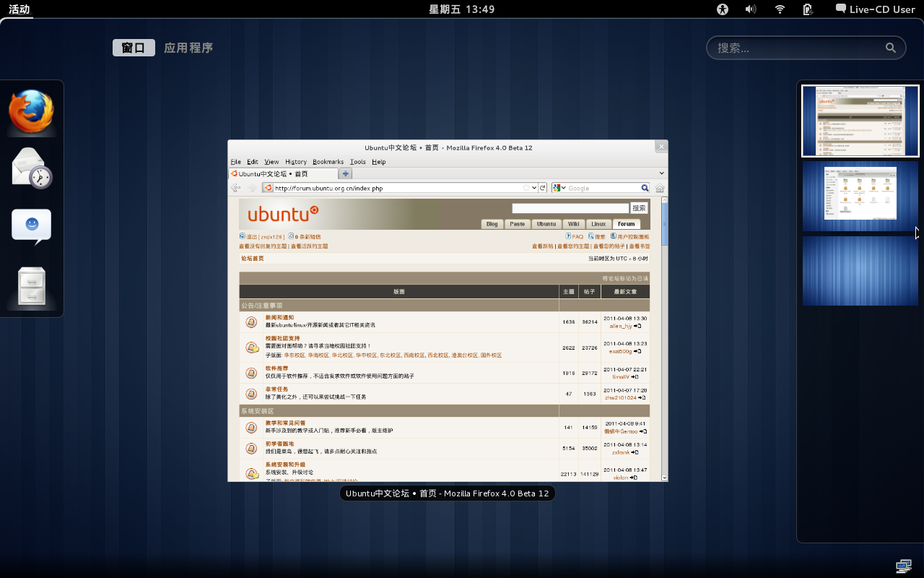Switch to the empty third workspace thumbnail
The width and height of the screenshot is (924, 578).
(x=860, y=271)
